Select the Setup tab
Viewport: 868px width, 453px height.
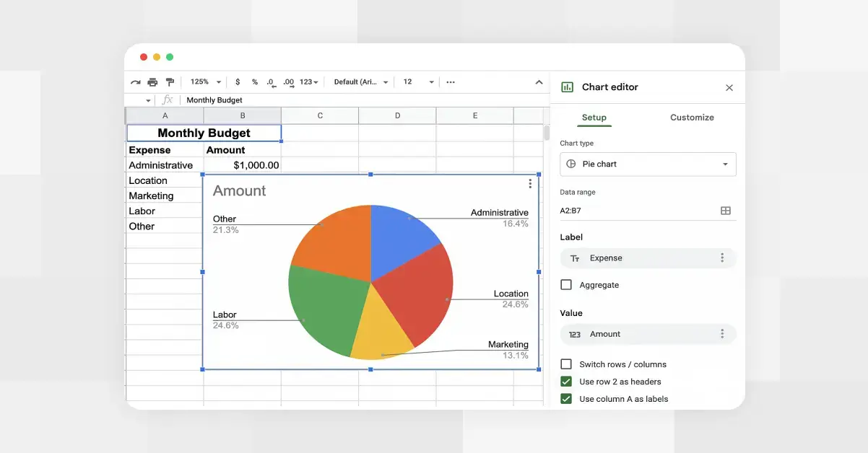point(594,117)
